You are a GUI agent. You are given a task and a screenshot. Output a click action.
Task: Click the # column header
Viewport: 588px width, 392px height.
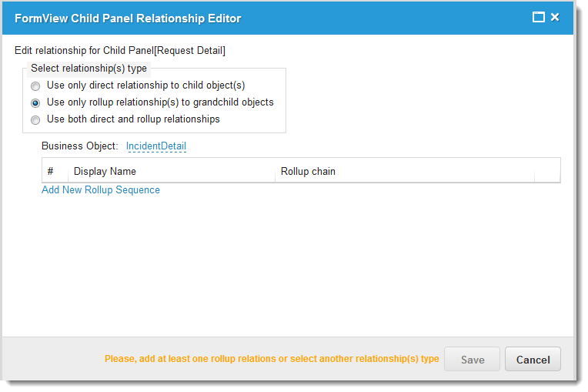pos(51,171)
